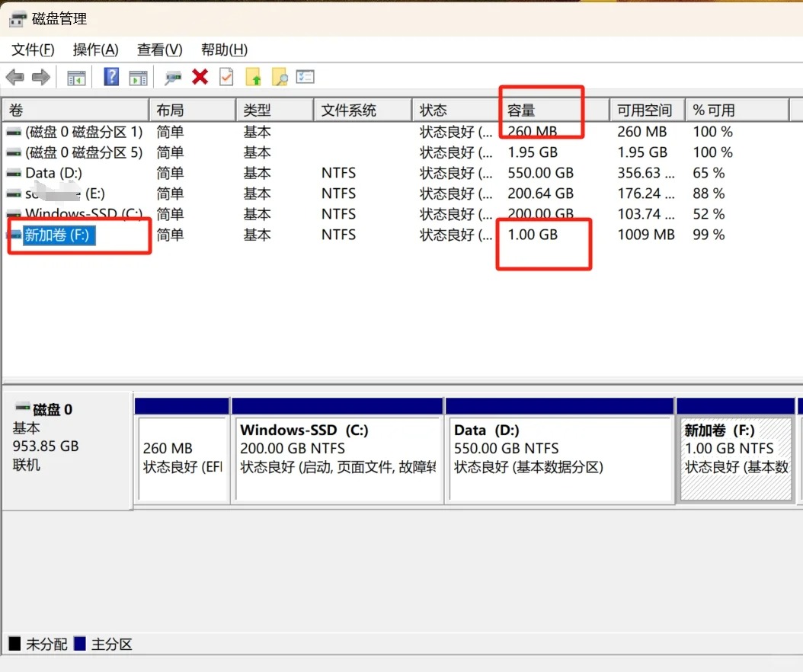Click the 65 % available cell
Viewport: 803px width, 672px height.
coord(709,173)
